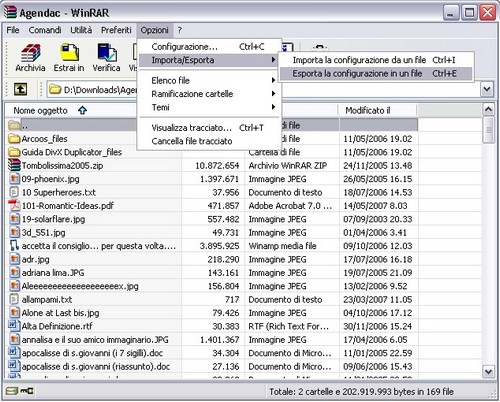The height and width of the screenshot is (402, 500).
Task: Open the Preferiti menu
Action: pyautogui.click(x=116, y=30)
